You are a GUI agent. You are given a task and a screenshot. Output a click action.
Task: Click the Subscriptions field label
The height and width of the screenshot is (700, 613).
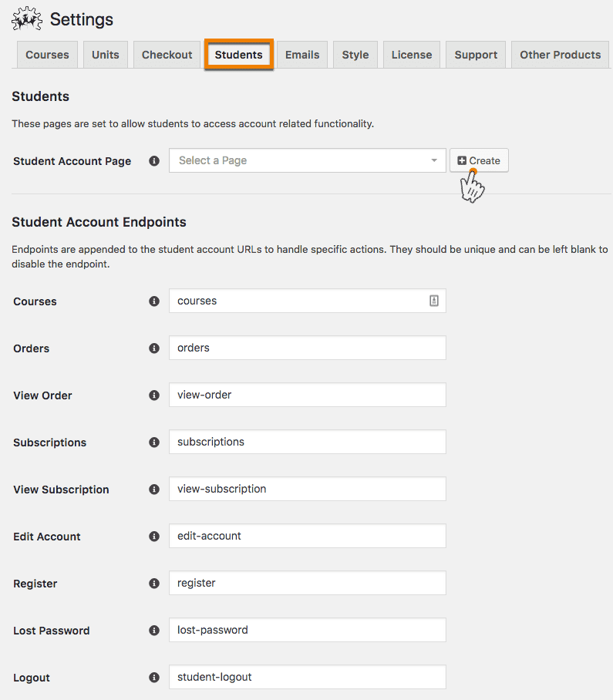(50, 443)
